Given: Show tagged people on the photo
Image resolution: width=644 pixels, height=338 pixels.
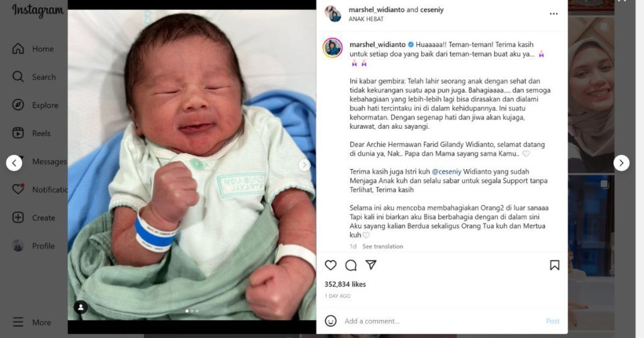Looking at the screenshot, I should 80,307.
